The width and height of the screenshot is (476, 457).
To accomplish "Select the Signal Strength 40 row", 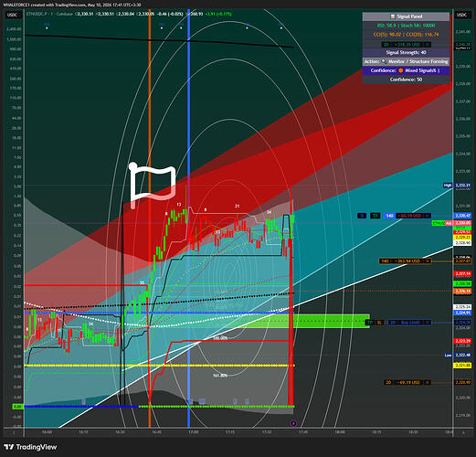I will tap(406, 52).
